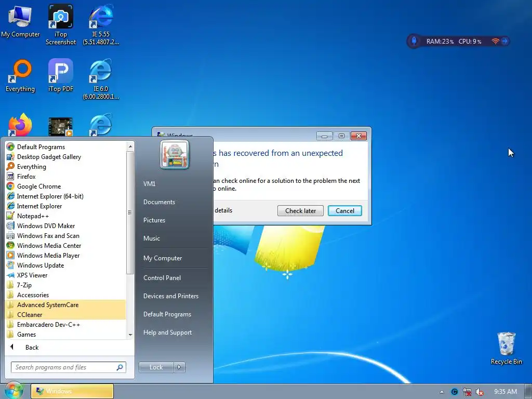
Task: Launch Notepad++
Action: (66, 216)
